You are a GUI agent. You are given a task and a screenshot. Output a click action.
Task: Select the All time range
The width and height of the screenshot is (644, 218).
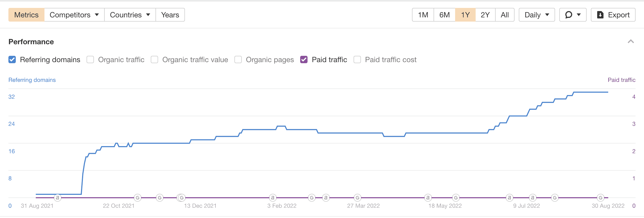point(505,15)
